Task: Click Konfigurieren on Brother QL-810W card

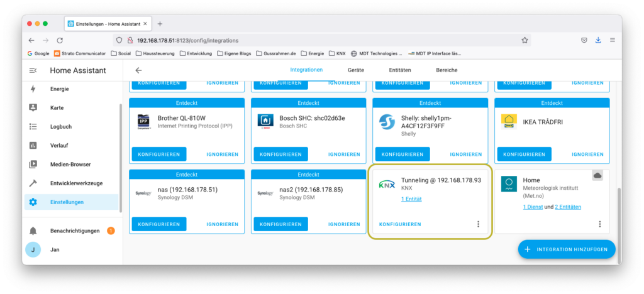Action: point(159,154)
